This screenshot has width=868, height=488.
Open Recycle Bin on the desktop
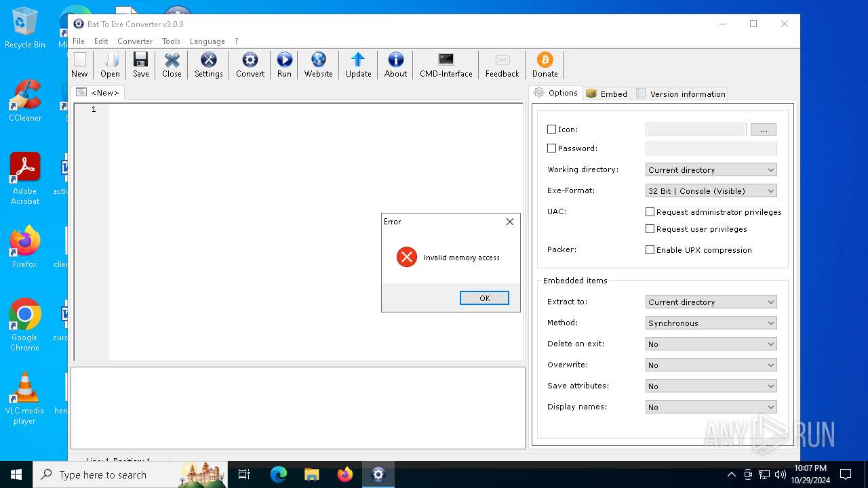pyautogui.click(x=24, y=28)
